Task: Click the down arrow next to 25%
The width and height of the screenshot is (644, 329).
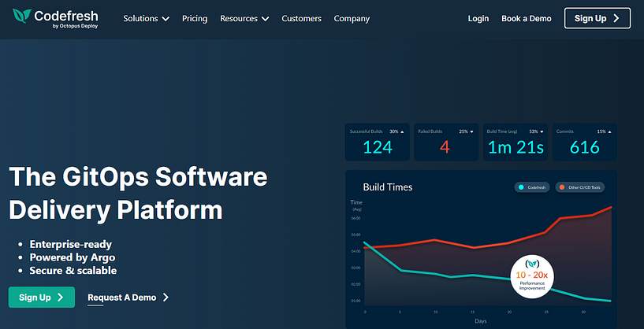Action: (x=471, y=131)
